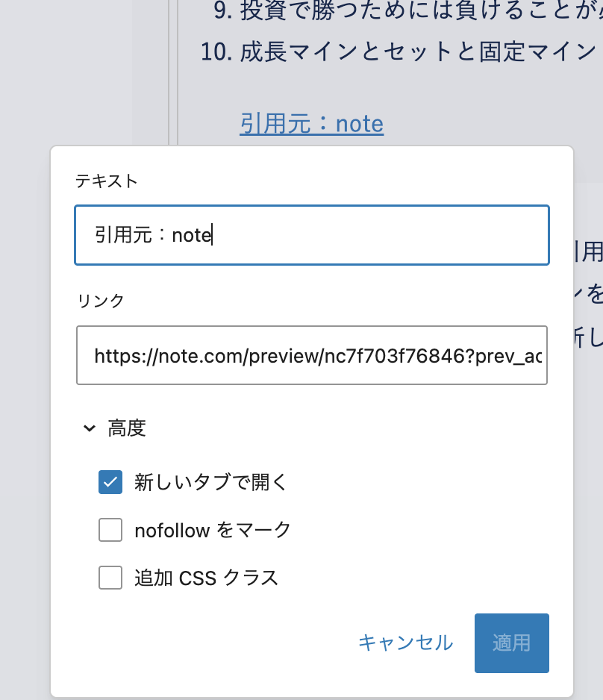This screenshot has width=603, height=700.
Task: Enable the nofollow をマーク checkbox
Action: (110, 530)
